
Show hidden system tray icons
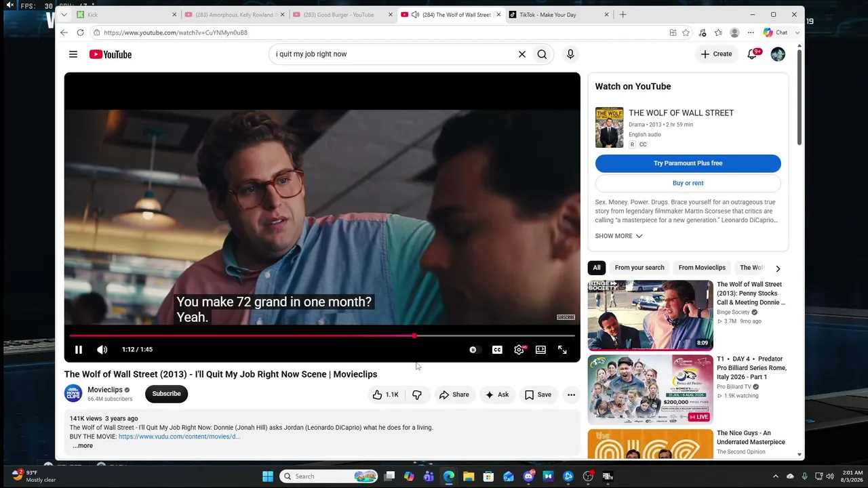point(775,476)
